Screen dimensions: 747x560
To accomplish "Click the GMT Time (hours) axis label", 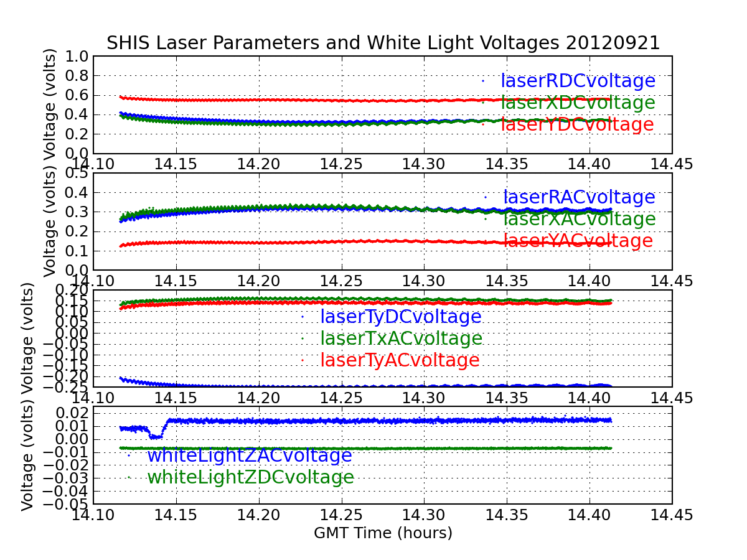I will click(x=383, y=533).
